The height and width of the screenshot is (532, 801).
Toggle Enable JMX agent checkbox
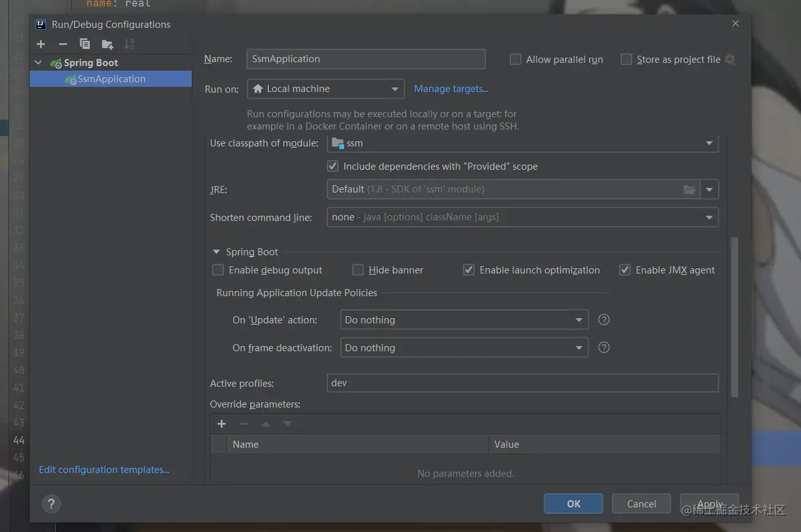[x=625, y=270]
